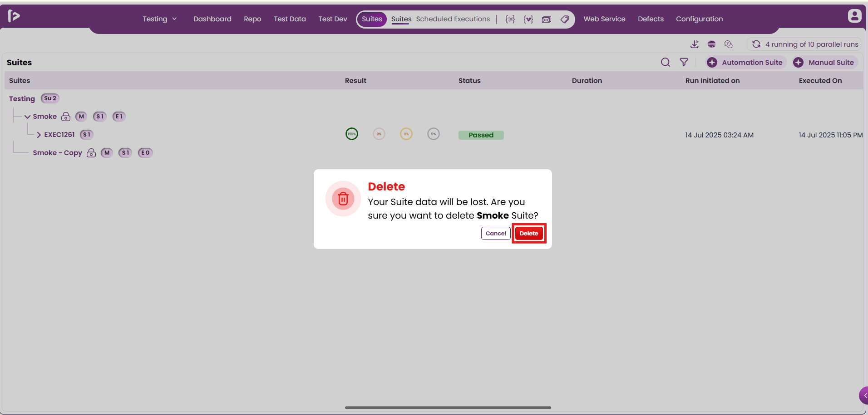Click the Result column header
The width and height of the screenshot is (868, 415).
pyautogui.click(x=355, y=81)
